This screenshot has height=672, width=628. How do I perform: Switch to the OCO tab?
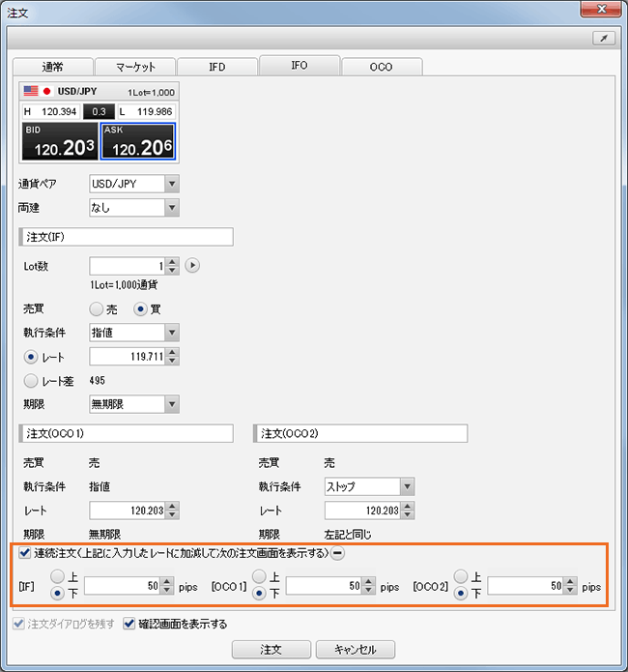[382, 67]
